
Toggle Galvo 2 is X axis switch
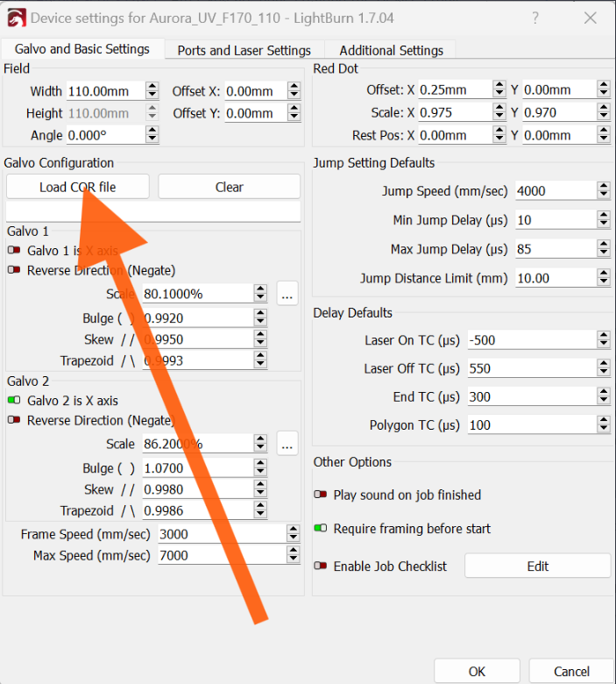[x=14, y=401]
